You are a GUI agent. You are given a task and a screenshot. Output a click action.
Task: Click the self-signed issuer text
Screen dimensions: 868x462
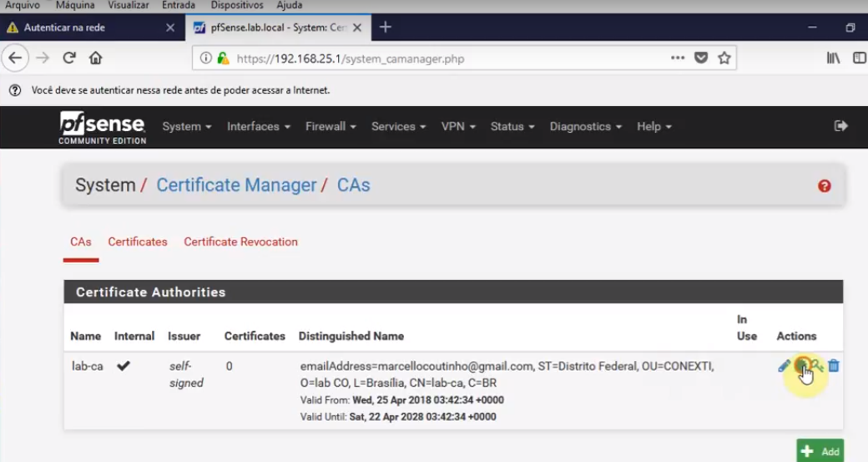[x=186, y=374]
